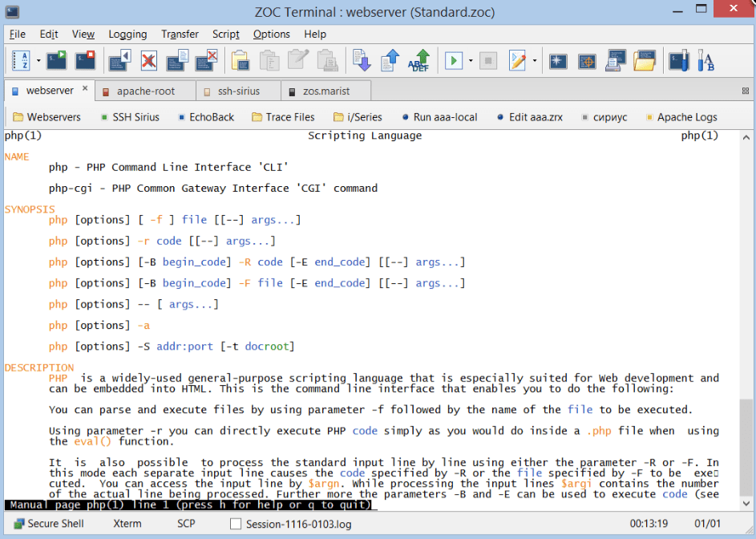Click the scrollbar up arrow

point(746,137)
